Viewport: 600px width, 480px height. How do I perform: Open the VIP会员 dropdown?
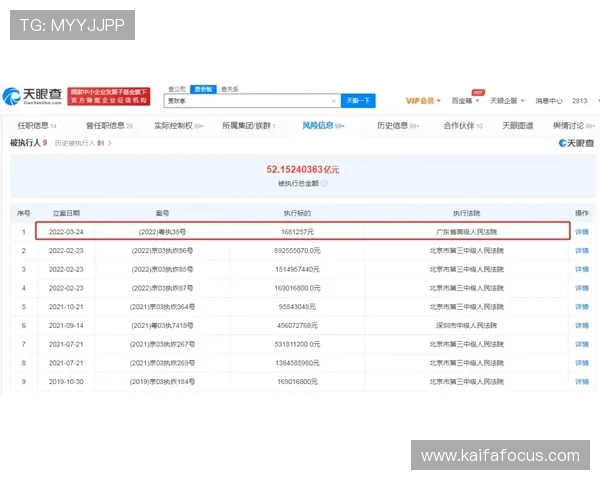click(x=422, y=101)
